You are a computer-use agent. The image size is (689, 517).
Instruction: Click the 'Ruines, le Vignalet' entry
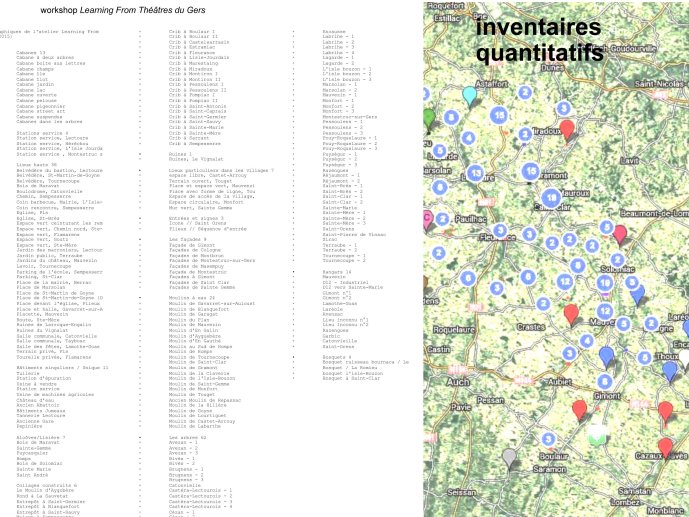pos(196,159)
